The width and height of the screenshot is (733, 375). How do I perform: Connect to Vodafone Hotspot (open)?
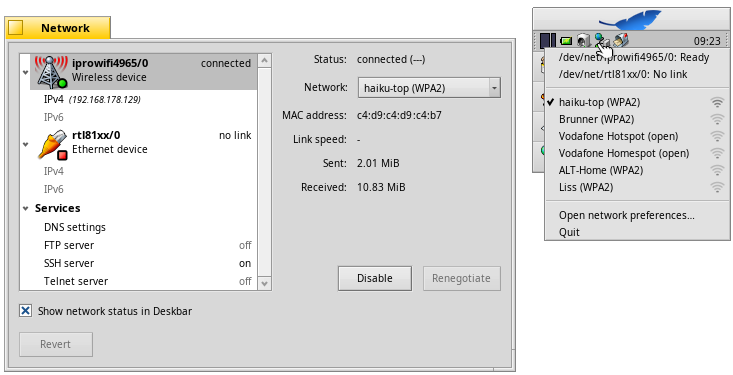(x=637, y=136)
